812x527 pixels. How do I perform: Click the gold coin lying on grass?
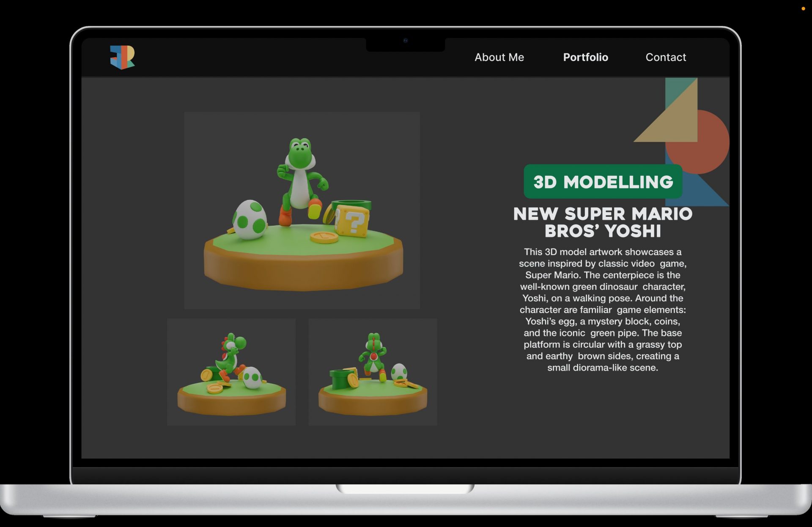point(324,237)
